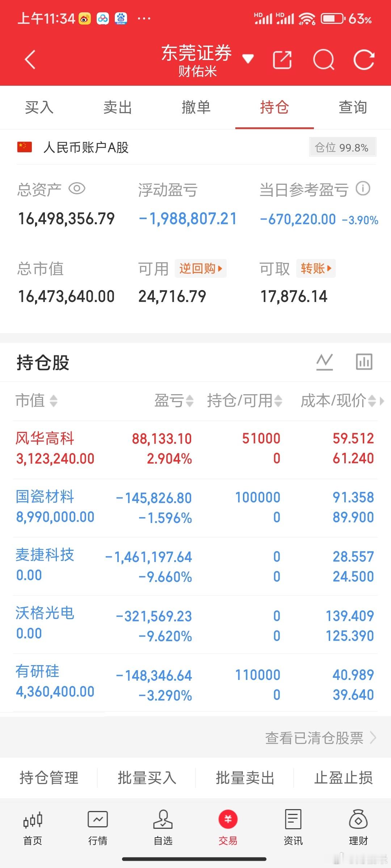Tap 风华高科 profit 88,133.10
This screenshot has height=868, width=391.
point(162,439)
